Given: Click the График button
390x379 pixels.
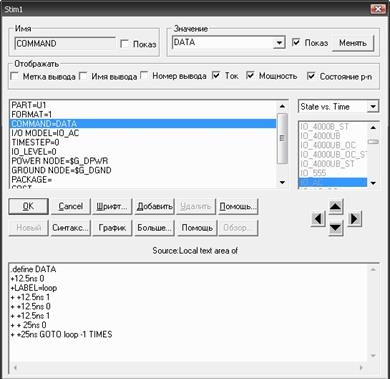Looking at the screenshot, I should point(112,228).
